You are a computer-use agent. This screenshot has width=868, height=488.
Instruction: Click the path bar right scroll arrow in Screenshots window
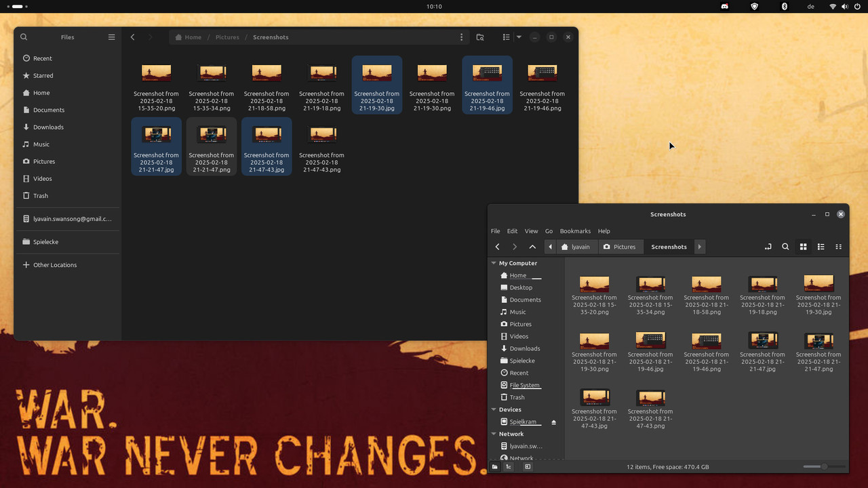pyautogui.click(x=700, y=247)
